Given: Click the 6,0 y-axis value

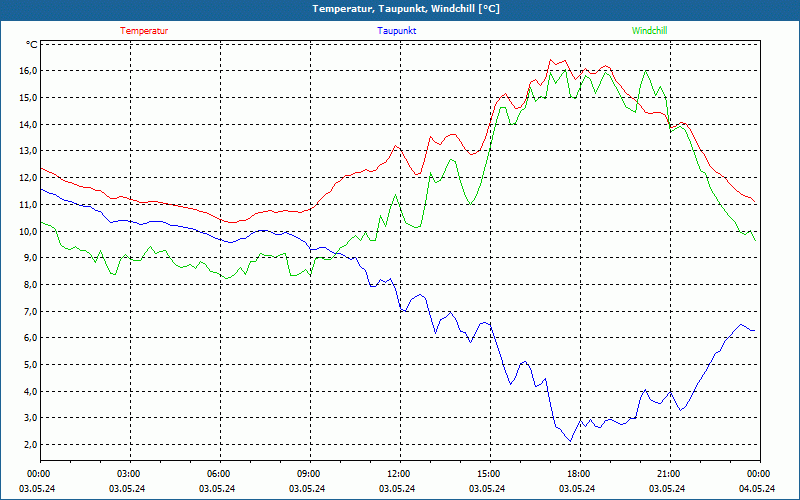Looking at the screenshot, I should pyautogui.click(x=31, y=338).
